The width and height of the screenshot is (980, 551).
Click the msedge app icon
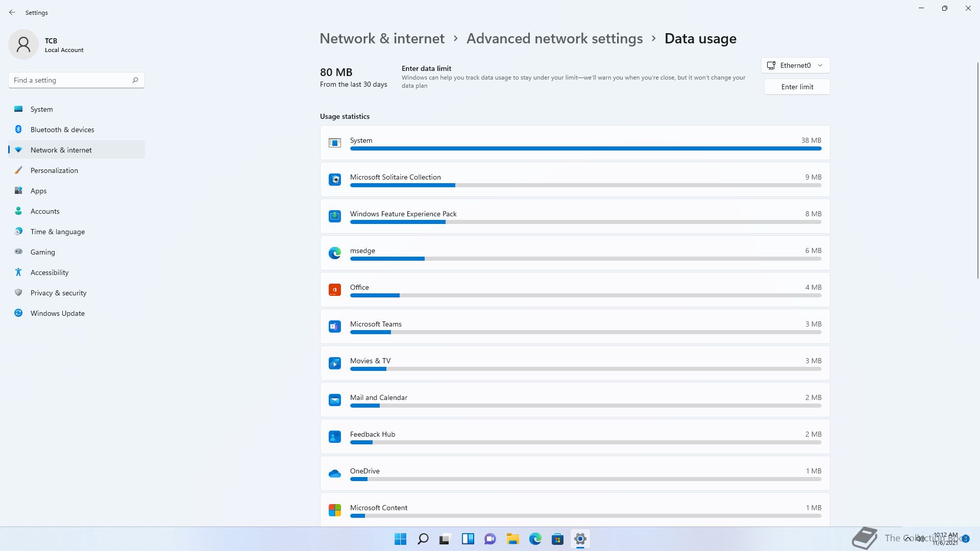point(335,253)
